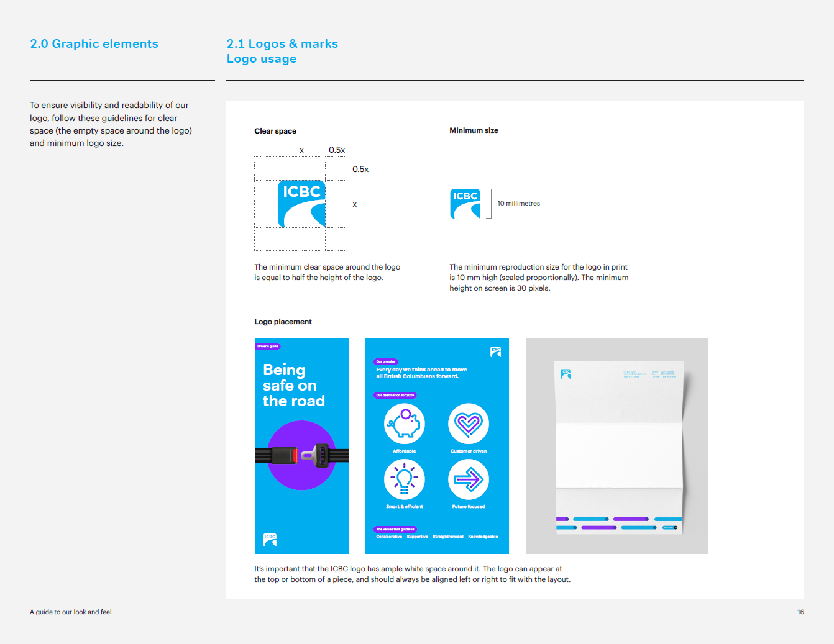Click the page number 16
834x644 pixels.
click(800, 612)
